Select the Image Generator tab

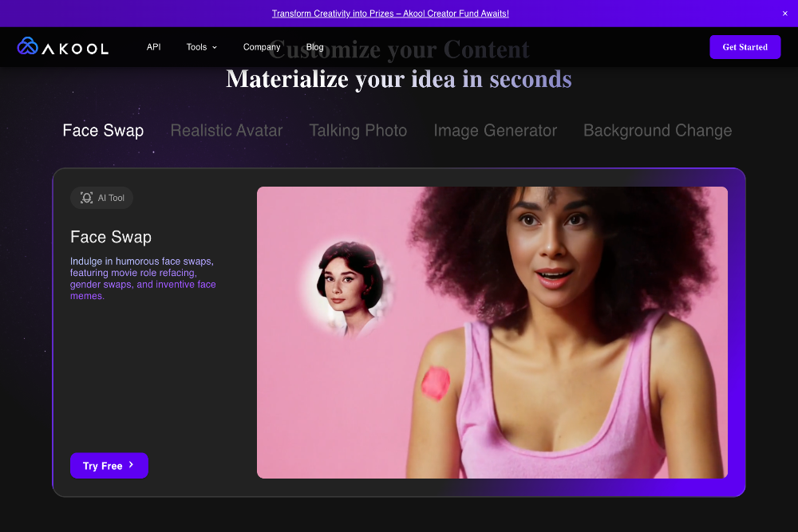tap(496, 130)
